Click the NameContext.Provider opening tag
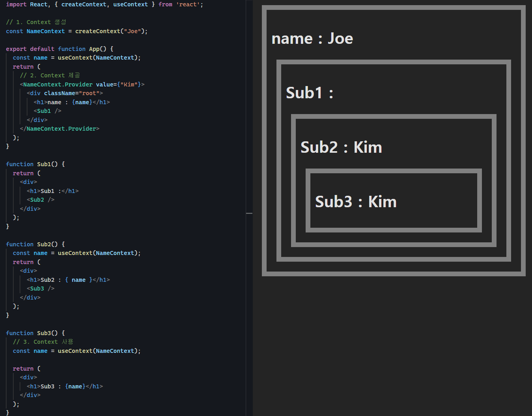Viewport: 532px width, 416px height. pos(82,84)
